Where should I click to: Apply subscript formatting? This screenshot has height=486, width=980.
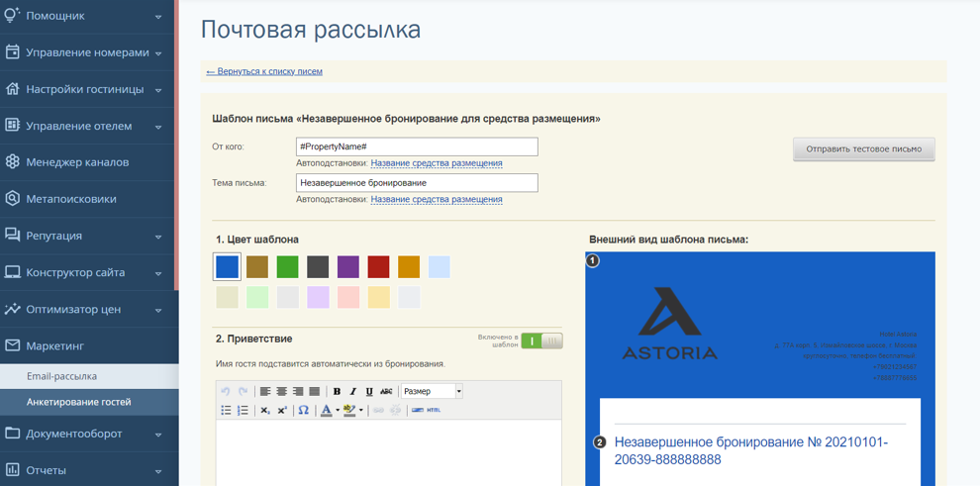point(265,411)
